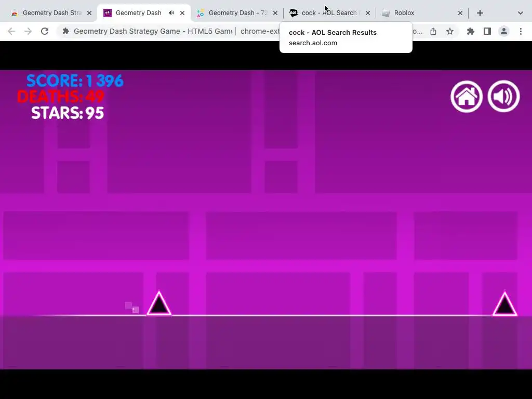Image resolution: width=532 pixels, height=399 pixels.
Task: Close the AOL Search tab
Action: click(x=367, y=13)
